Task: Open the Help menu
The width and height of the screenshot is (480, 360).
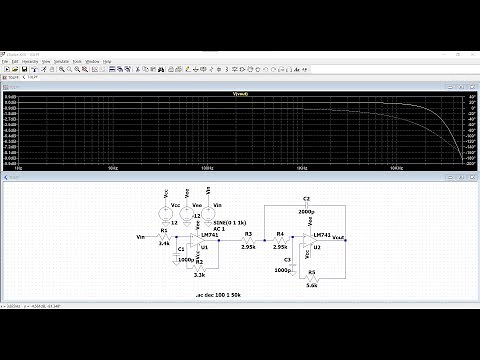Action: click(x=107, y=62)
